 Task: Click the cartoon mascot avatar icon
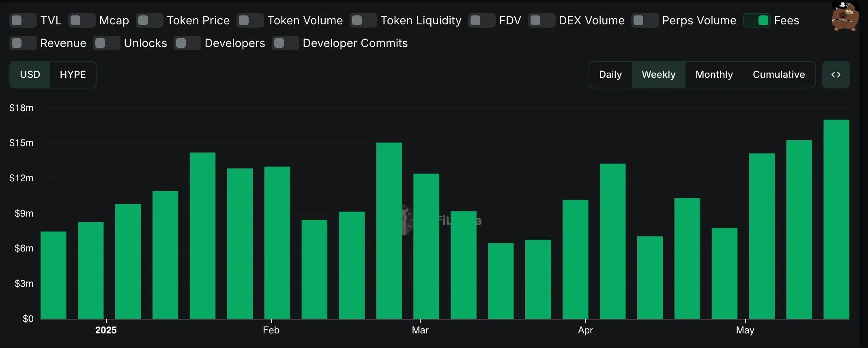pos(845,17)
